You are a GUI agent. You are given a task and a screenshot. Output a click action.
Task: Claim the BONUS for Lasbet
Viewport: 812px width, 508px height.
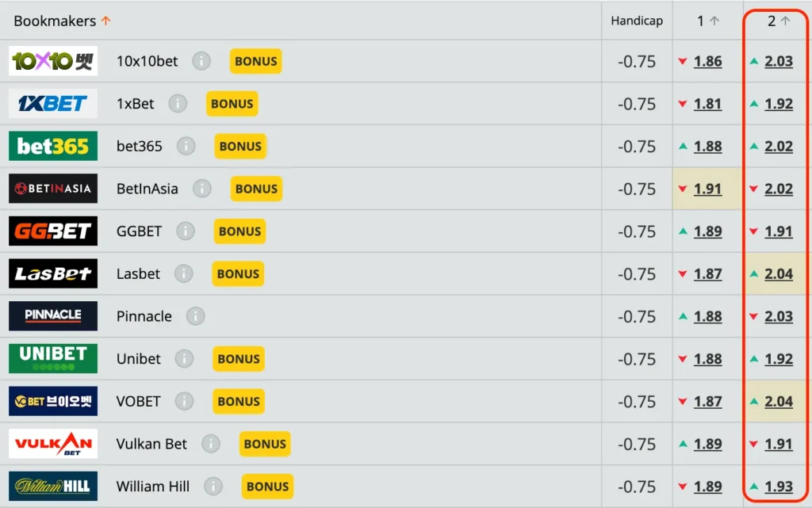click(238, 273)
